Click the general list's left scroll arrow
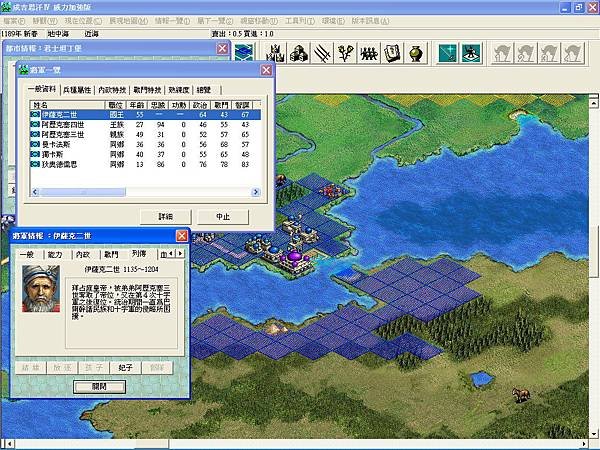This screenshot has height=450, width=600. (35, 192)
